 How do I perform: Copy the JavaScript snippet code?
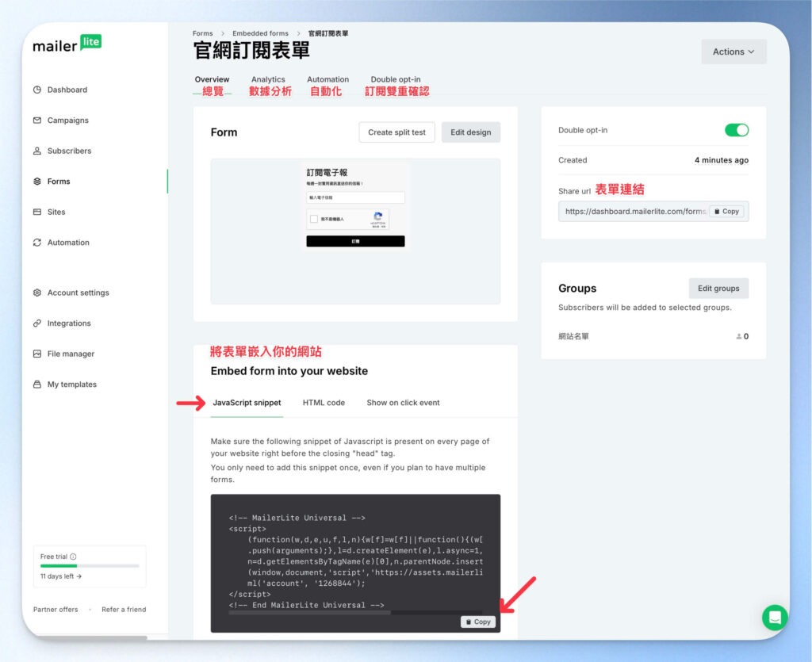[478, 622]
